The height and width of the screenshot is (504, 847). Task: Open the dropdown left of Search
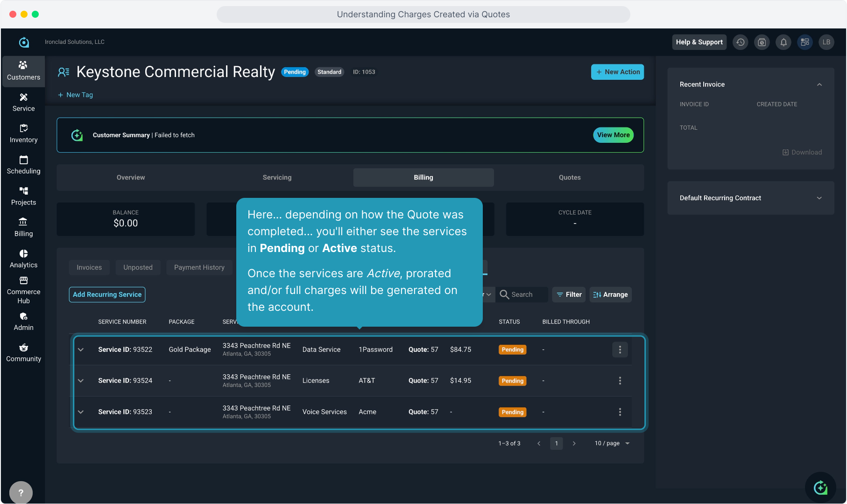click(487, 294)
